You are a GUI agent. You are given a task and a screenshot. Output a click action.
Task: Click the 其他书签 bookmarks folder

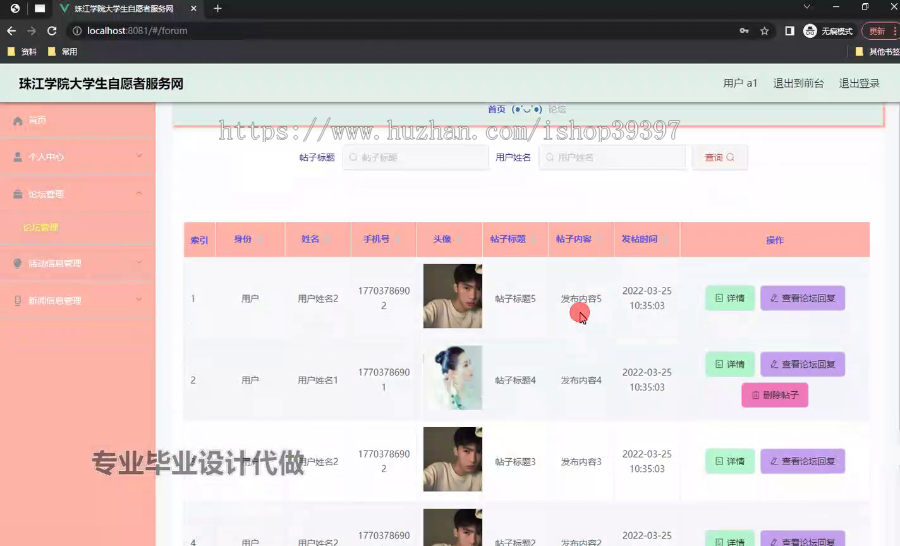[878, 52]
